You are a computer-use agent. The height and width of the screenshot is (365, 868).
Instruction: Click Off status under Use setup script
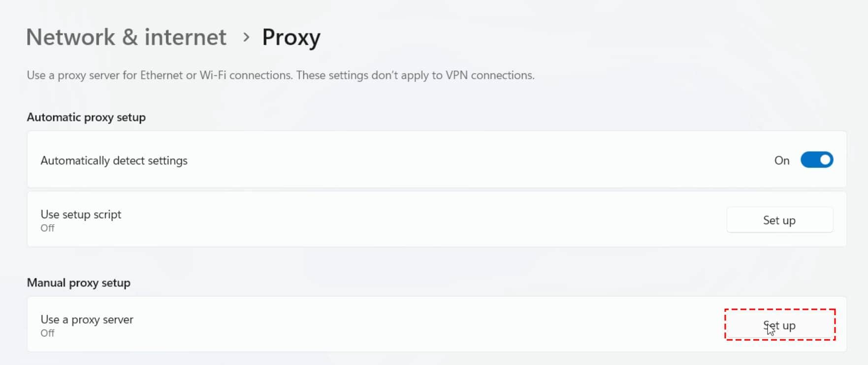pos(47,228)
